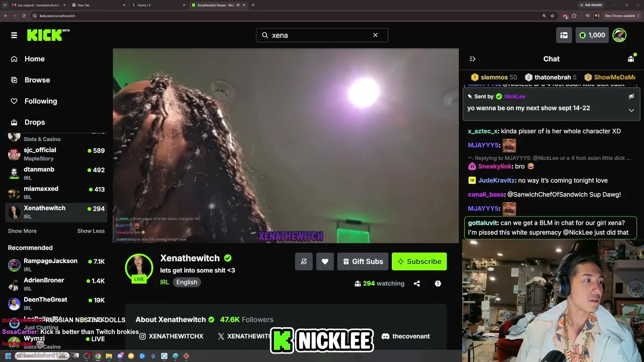Clear the search box text

tap(375, 35)
